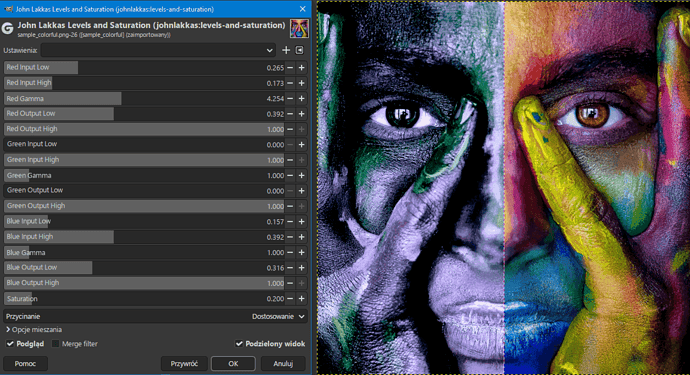Click the Green Gamma slider
This screenshot has height=375, width=690.
coord(144,176)
